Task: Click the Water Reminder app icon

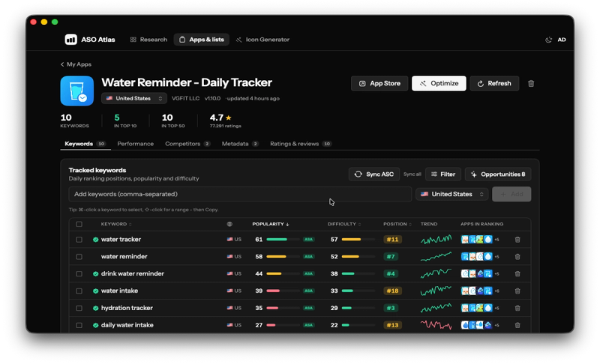Action: point(77,91)
